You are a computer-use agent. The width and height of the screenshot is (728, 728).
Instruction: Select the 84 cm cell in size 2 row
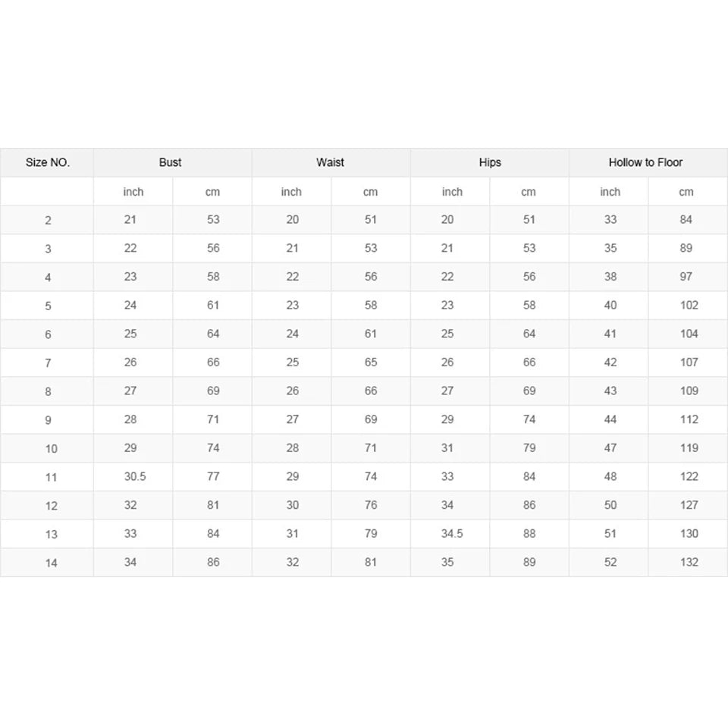(x=686, y=220)
